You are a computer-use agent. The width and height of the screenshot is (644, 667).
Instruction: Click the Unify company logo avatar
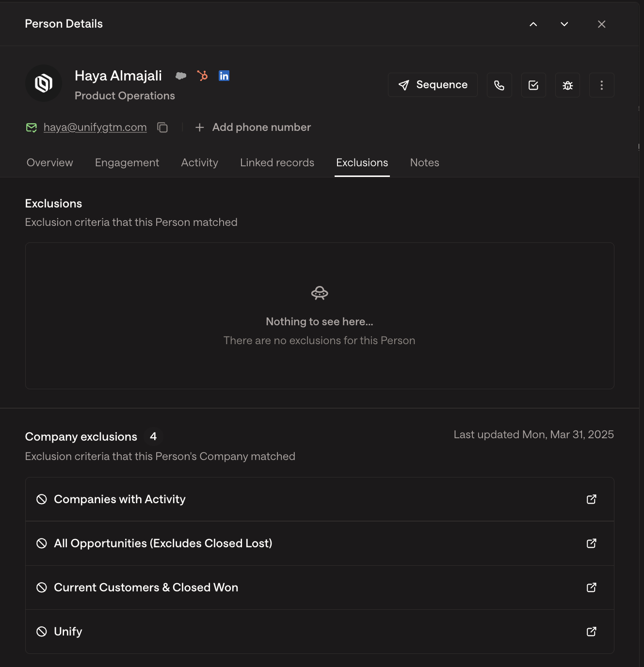tap(44, 83)
